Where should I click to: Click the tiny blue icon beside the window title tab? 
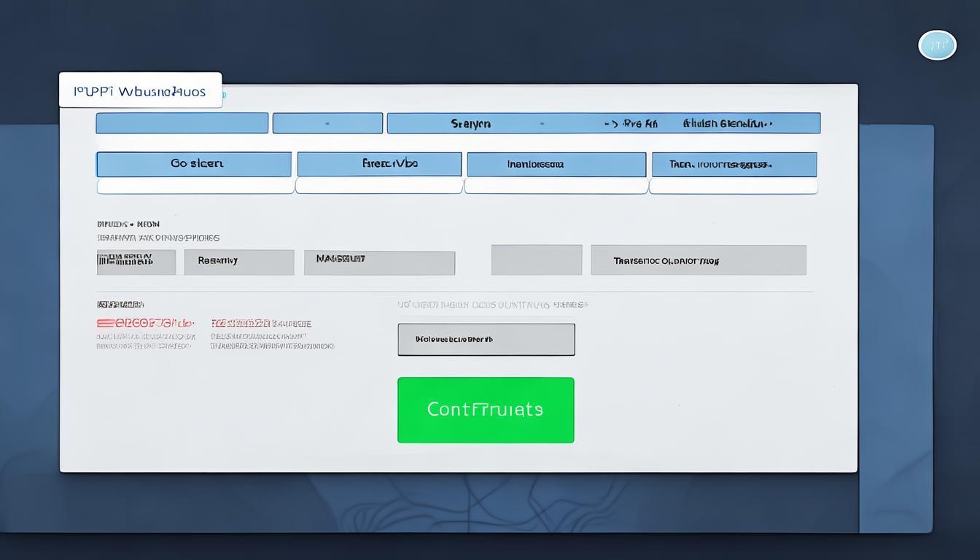pyautogui.click(x=225, y=95)
